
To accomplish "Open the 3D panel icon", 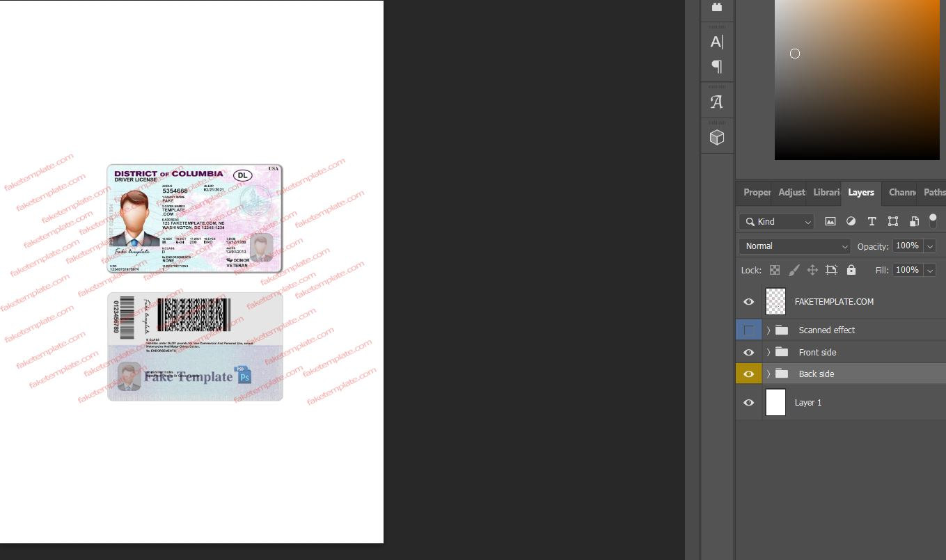I will (717, 136).
